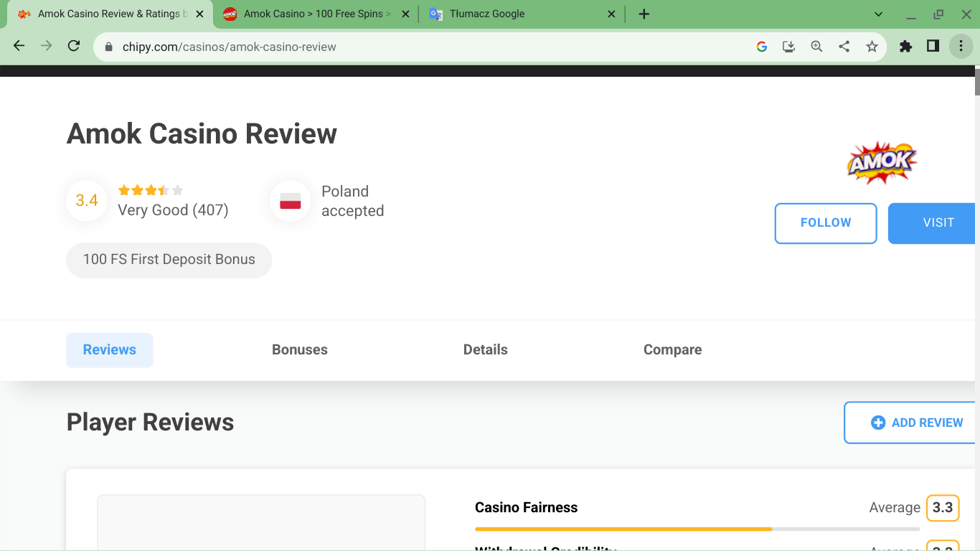The image size is (980, 551).
Task: Click the Share this page icon
Action: [x=844, y=47]
